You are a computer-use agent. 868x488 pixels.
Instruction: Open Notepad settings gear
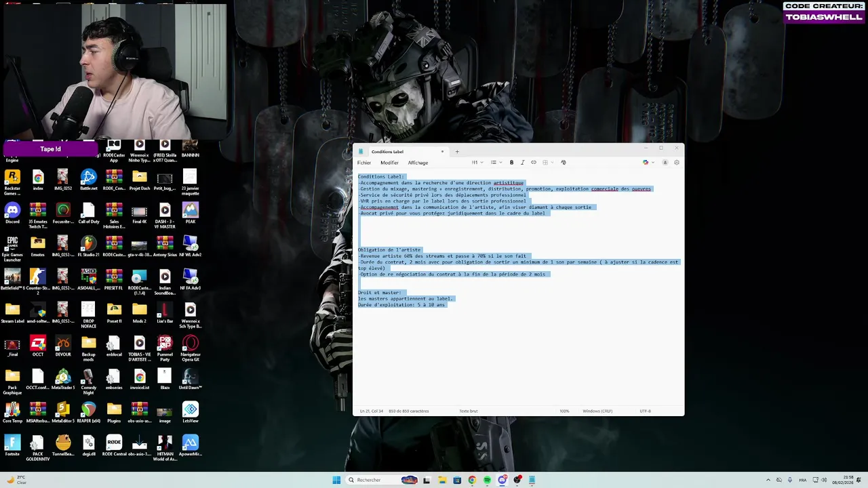coord(676,163)
